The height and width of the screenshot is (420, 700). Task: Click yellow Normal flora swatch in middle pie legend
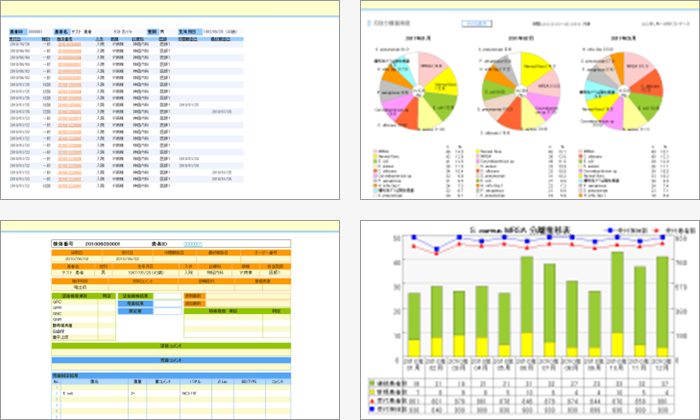tap(478, 152)
